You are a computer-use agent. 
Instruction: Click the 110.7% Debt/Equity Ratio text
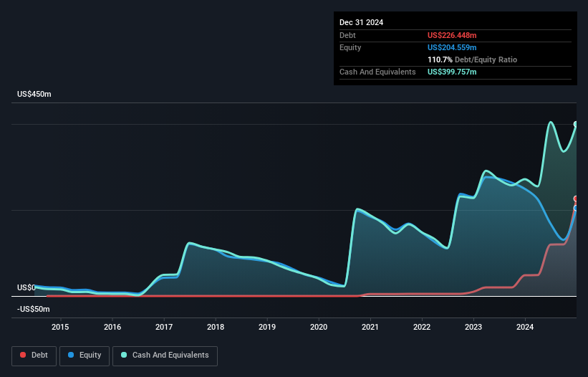coord(472,59)
